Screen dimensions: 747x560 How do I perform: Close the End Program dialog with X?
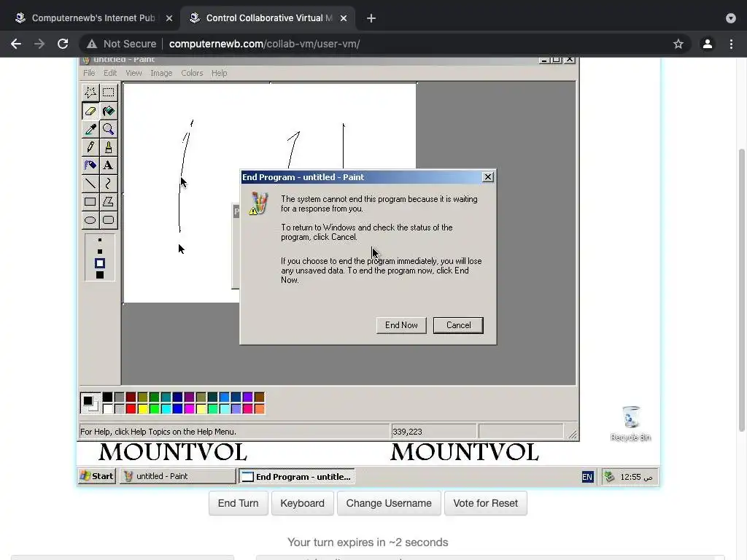[x=488, y=177]
